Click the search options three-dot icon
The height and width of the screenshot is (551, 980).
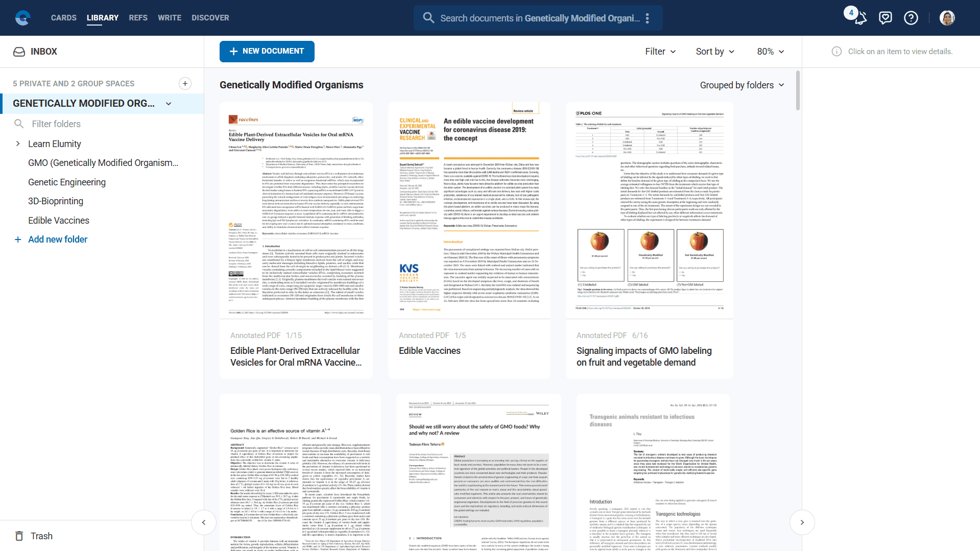point(647,18)
